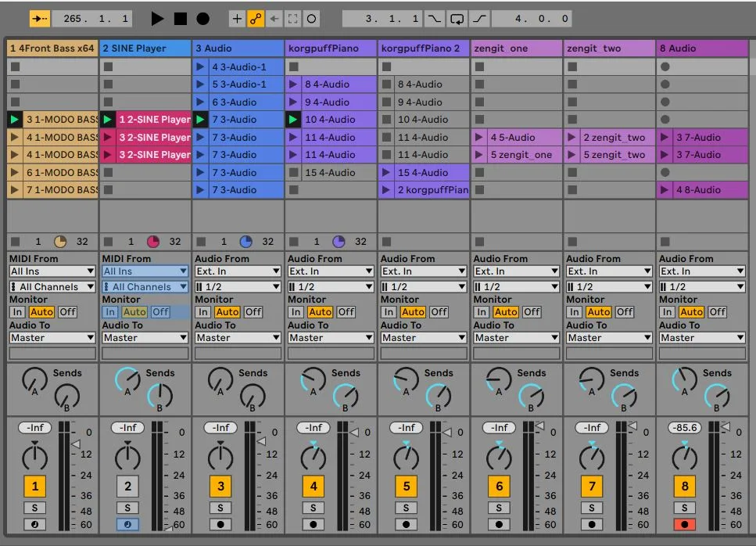This screenshot has width=756, height=546.
Task: Launch the 4 8-Audio clip
Action: pos(665,190)
